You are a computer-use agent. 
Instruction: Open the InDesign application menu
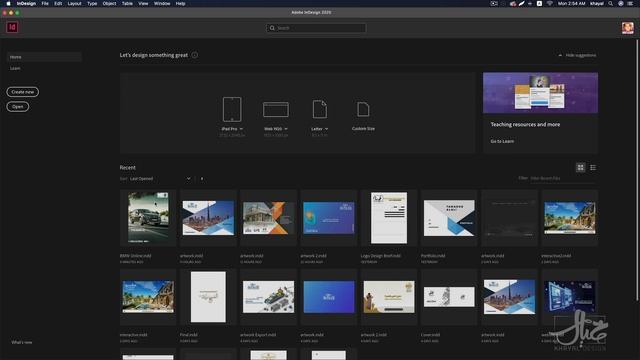click(x=26, y=3)
